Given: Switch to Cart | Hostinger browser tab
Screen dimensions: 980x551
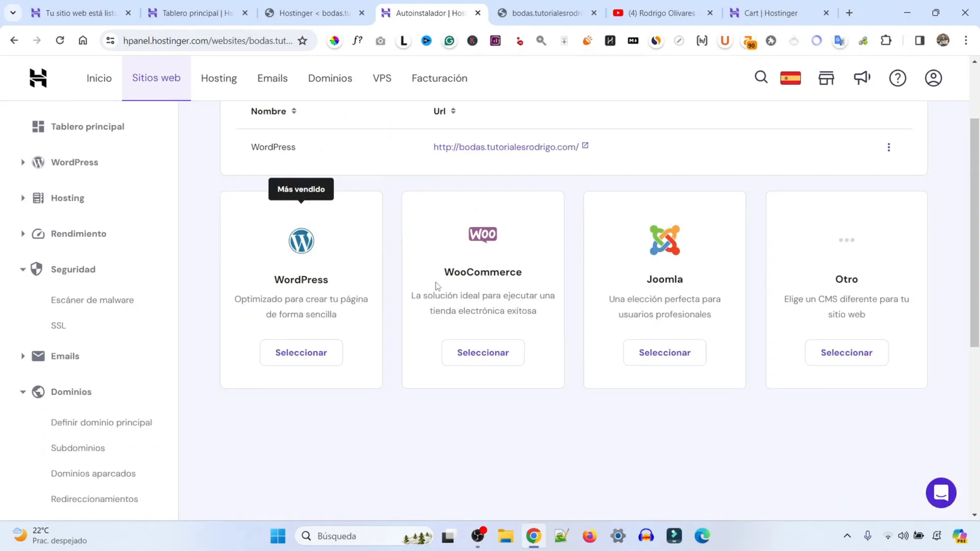Looking at the screenshot, I should point(778,13).
